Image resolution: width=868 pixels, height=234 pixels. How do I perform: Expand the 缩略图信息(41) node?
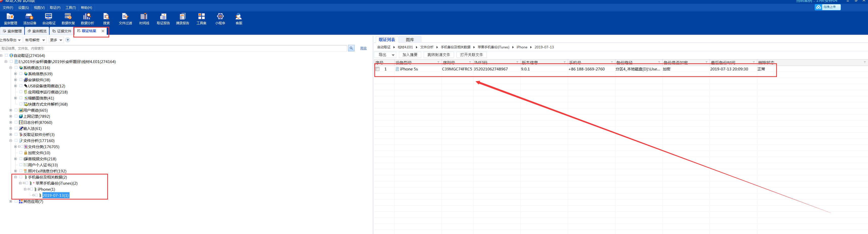tap(15, 98)
